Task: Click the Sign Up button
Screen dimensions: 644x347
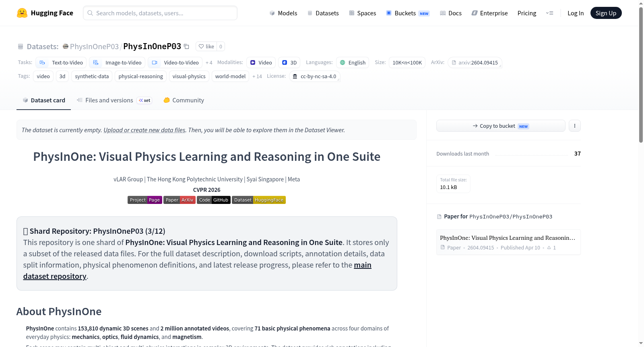Action: (x=606, y=13)
